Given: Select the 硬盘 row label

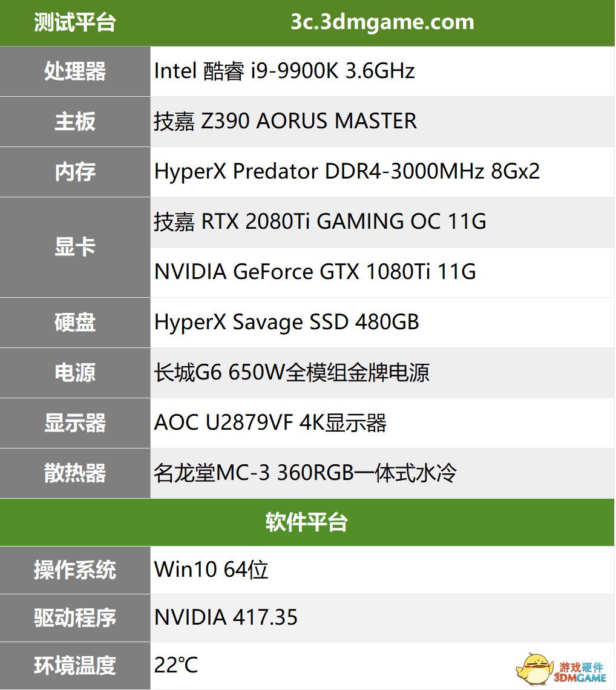Looking at the screenshot, I should pos(75,322).
